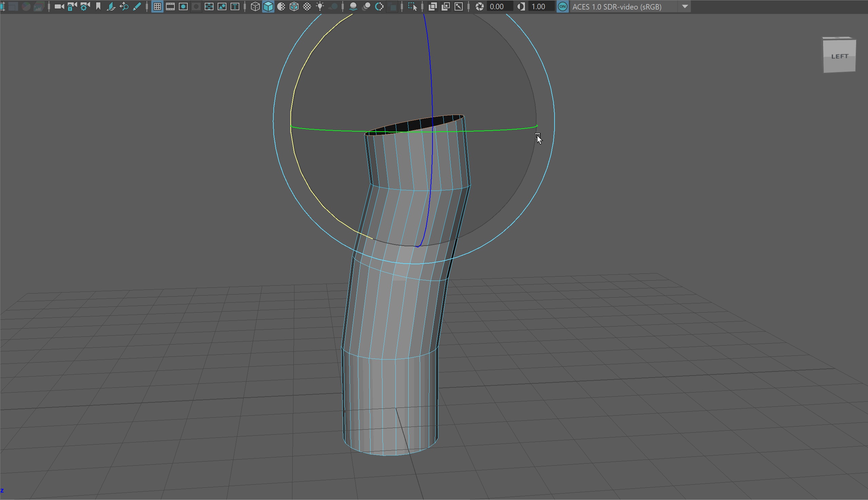The height and width of the screenshot is (500, 868).
Task: Toggle wireframe on shaded mode
Action: pos(294,6)
